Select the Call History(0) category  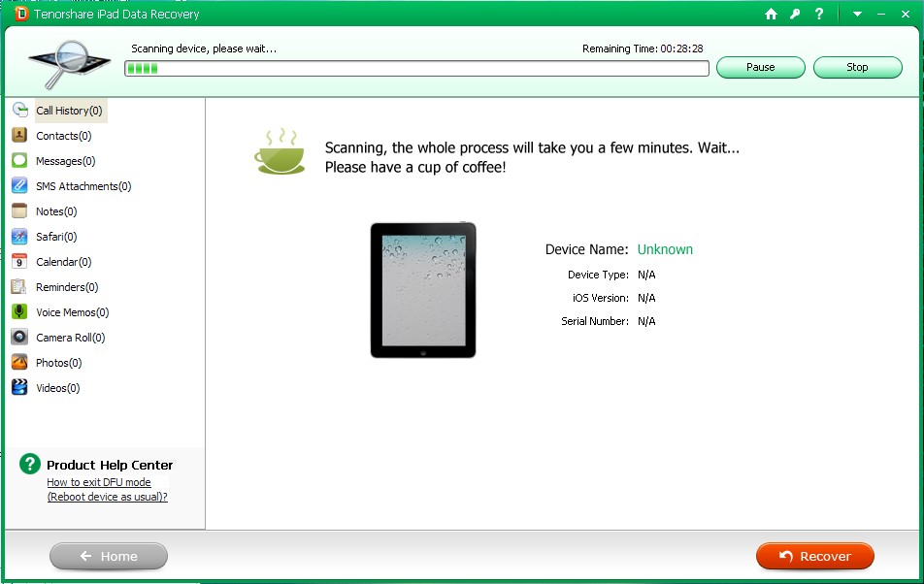point(69,111)
